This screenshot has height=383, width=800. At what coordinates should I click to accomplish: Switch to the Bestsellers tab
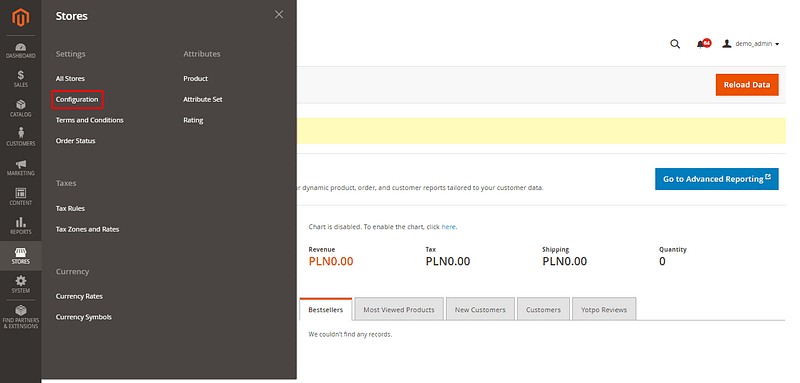point(326,309)
